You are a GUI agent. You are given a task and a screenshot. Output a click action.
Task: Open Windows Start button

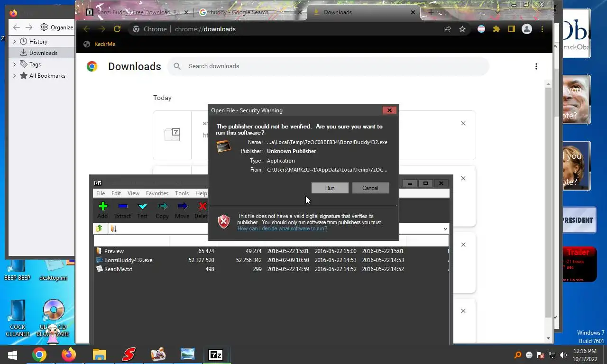12,355
